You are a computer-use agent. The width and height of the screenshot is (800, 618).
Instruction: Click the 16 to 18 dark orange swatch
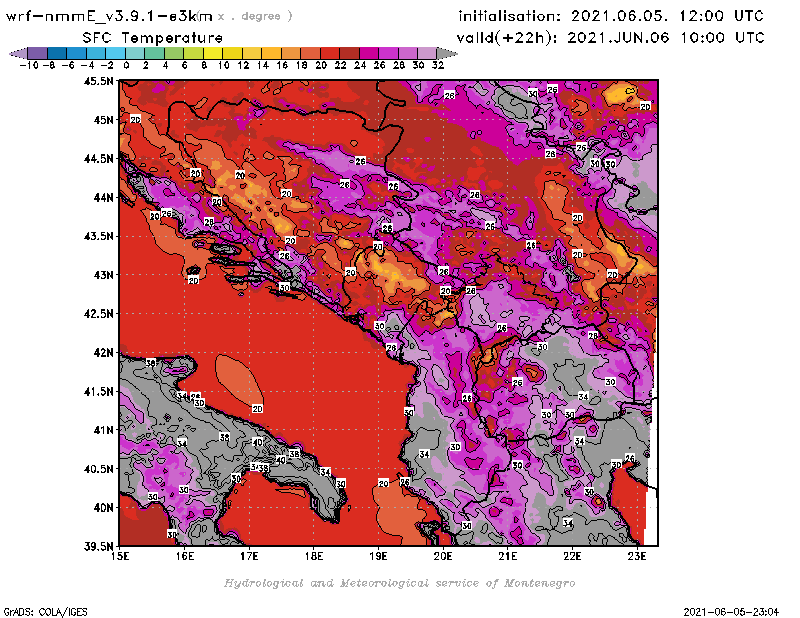click(290, 53)
